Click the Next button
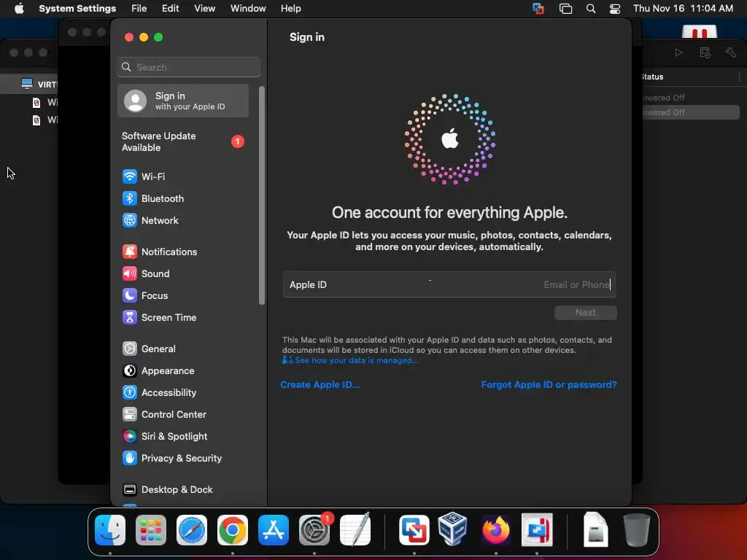Viewport: 747px width, 560px height. pyautogui.click(x=586, y=313)
